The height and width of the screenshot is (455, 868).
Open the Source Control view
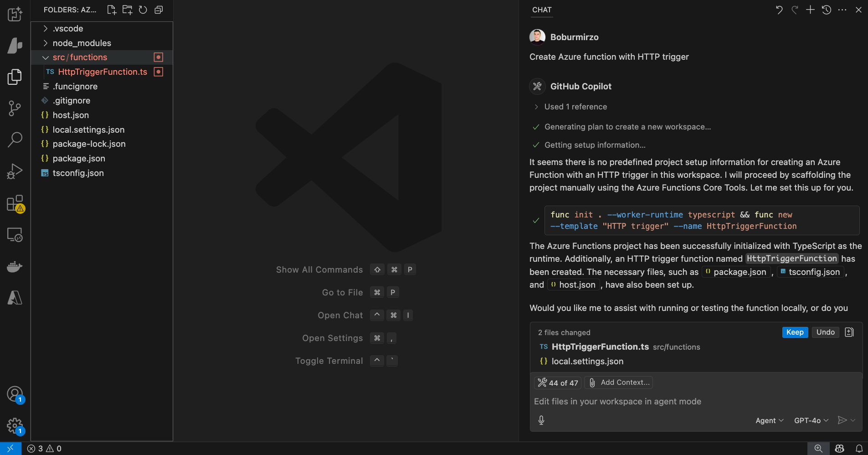tap(15, 108)
